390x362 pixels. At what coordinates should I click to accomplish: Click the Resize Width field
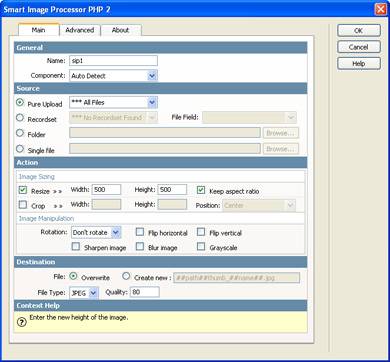pos(106,190)
